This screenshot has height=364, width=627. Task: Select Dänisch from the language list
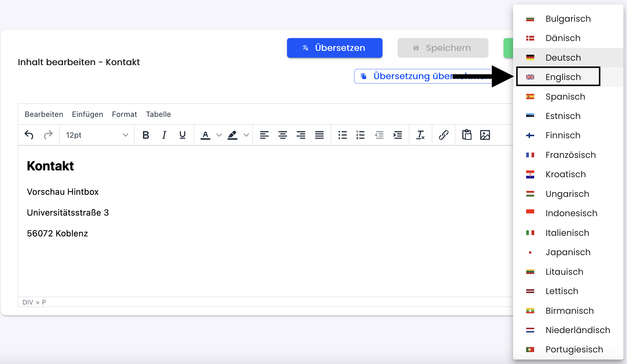(x=568, y=38)
